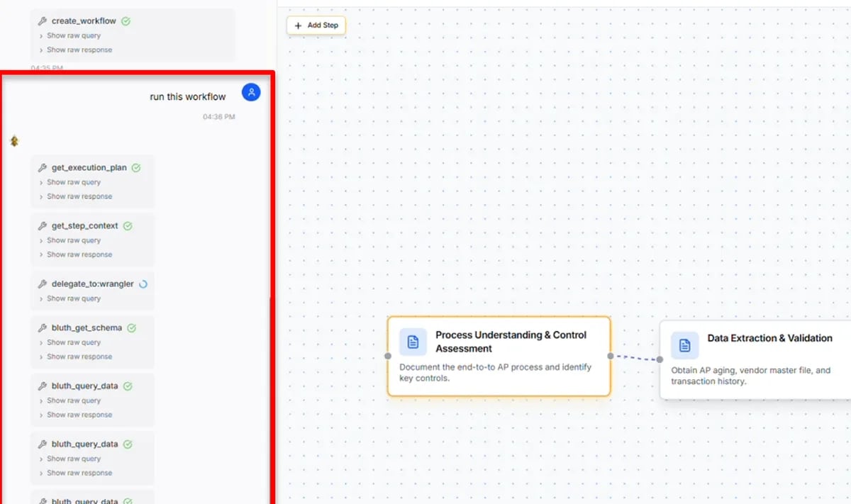Click the user avatar next to run this workflow
851x504 pixels.
coord(251,92)
